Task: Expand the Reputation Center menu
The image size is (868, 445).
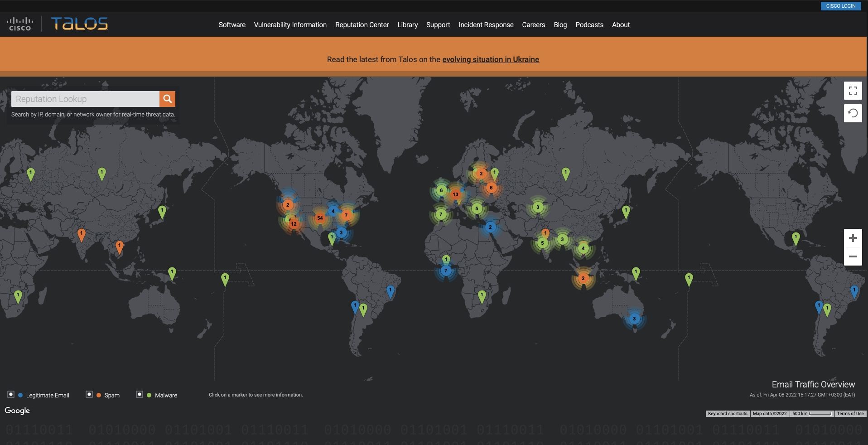Action: 362,25
